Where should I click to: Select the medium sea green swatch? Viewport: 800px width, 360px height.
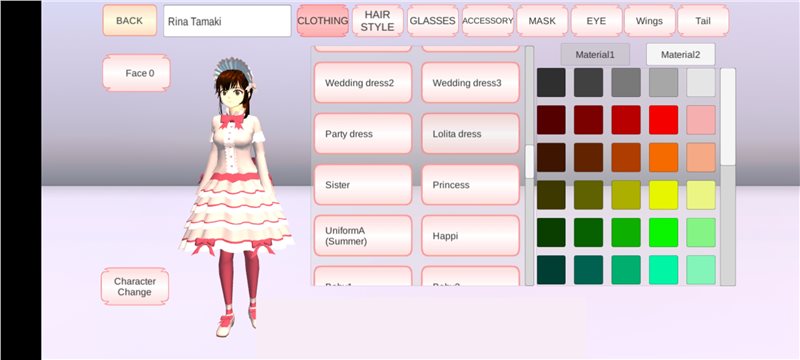pyautogui.click(x=626, y=270)
